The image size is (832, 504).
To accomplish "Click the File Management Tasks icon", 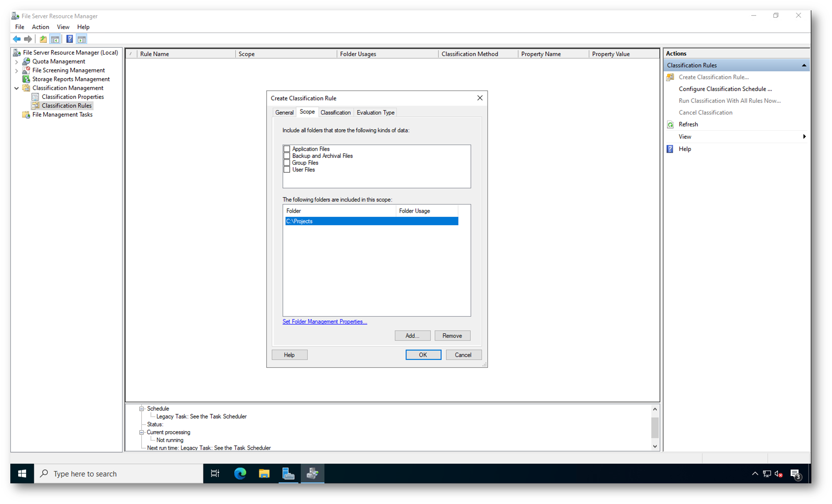I will (x=27, y=115).
